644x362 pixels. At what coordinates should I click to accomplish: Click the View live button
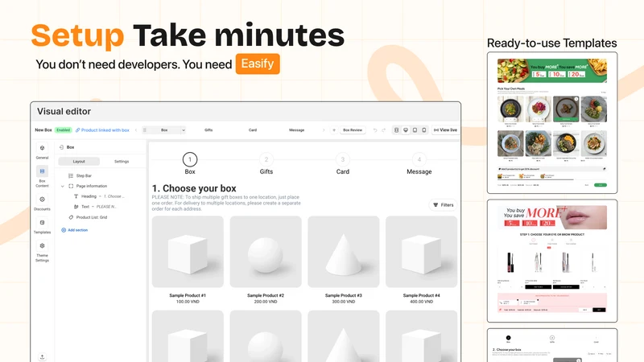pos(445,130)
